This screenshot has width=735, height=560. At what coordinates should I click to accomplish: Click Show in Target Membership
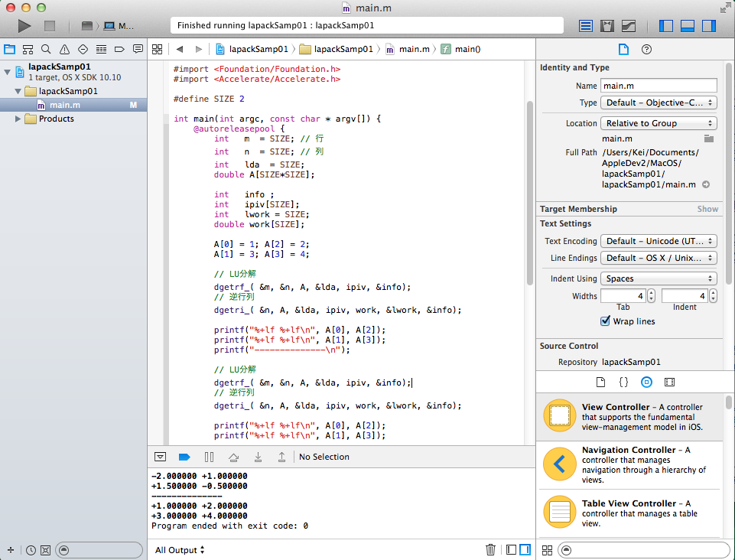coord(707,209)
